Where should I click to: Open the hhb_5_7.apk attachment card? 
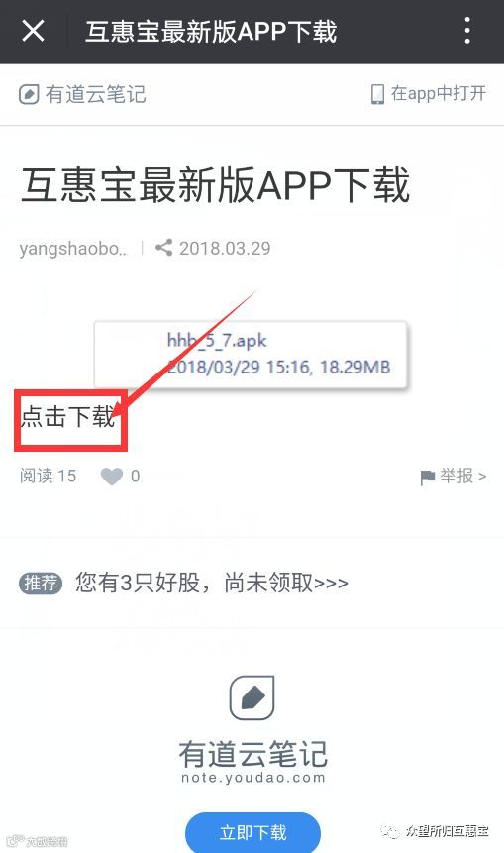tap(251, 355)
